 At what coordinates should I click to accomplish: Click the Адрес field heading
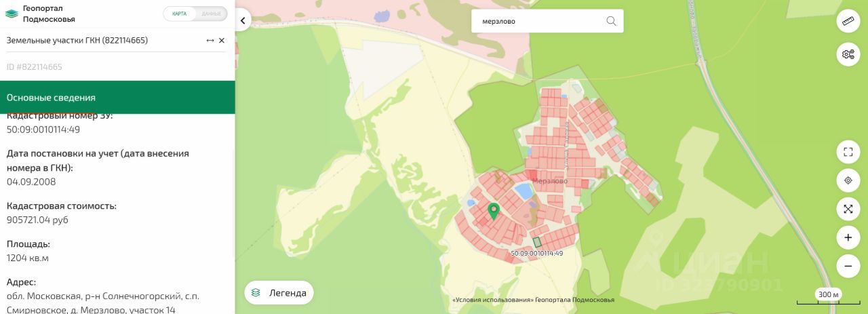21,281
